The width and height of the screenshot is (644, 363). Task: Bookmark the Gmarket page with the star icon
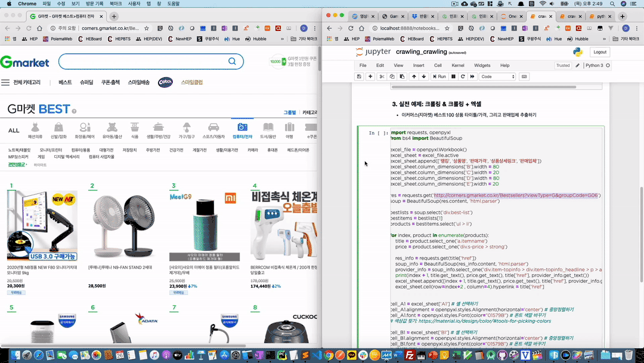[147, 29]
